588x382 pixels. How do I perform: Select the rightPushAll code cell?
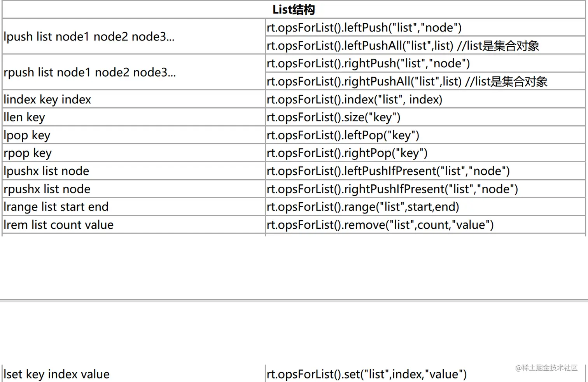click(407, 82)
